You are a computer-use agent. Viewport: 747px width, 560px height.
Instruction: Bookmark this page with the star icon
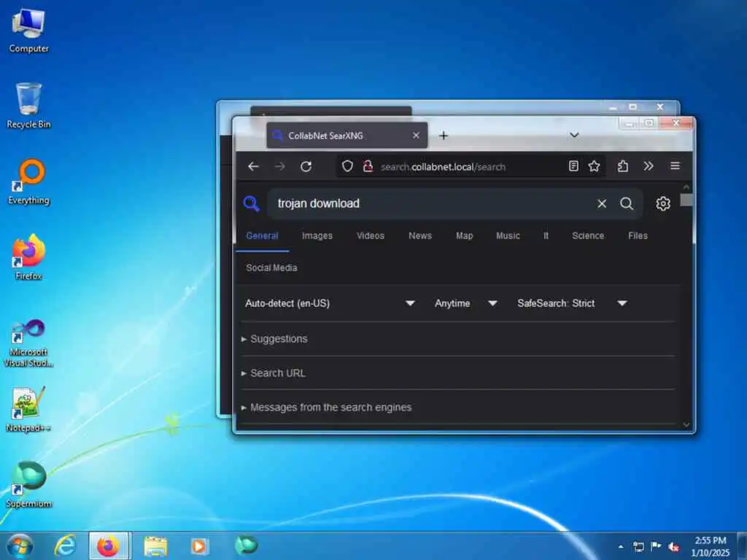[x=594, y=166]
